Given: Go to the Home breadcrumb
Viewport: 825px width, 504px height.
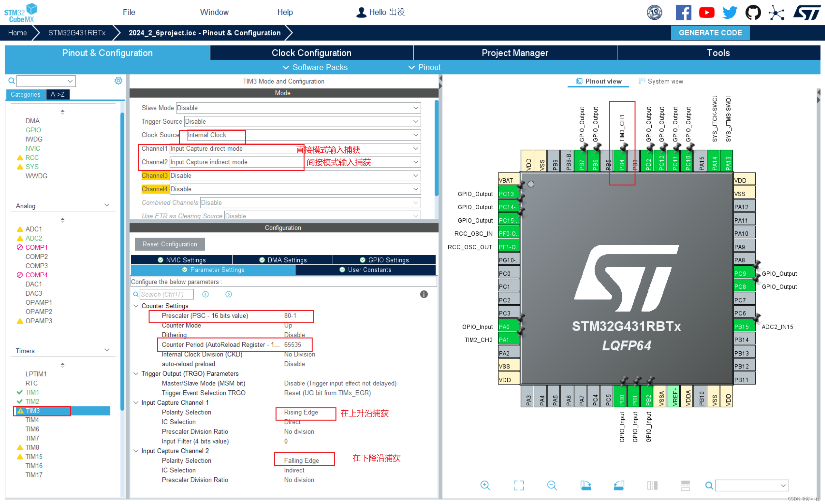Looking at the screenshot, I should click(x=17, y=33).
